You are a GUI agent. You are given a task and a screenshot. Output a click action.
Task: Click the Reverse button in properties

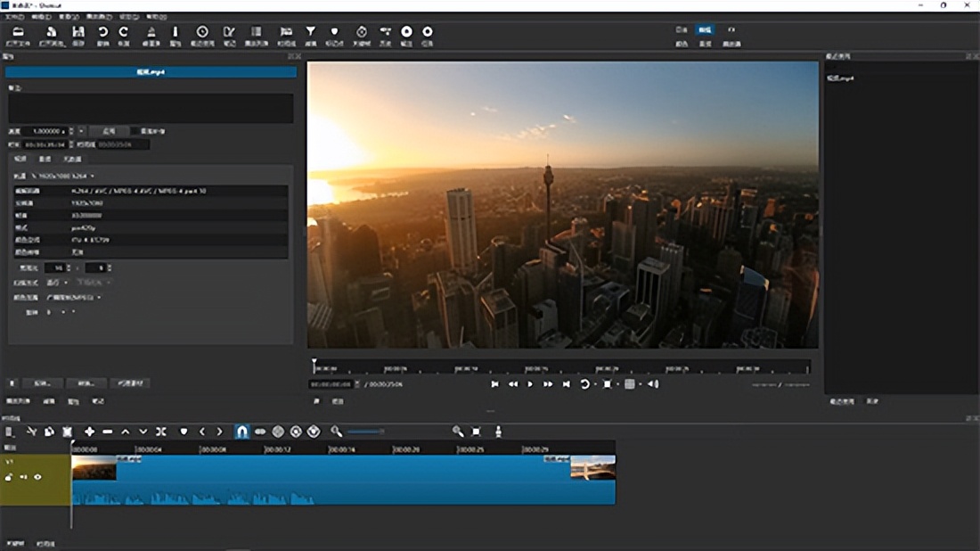tap(43, 383)
